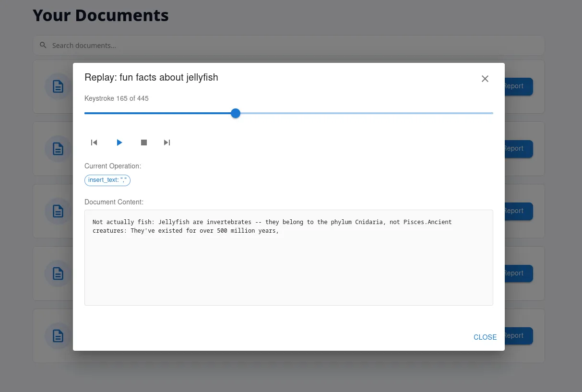Stop the keystroke replay

click(143, 143)
